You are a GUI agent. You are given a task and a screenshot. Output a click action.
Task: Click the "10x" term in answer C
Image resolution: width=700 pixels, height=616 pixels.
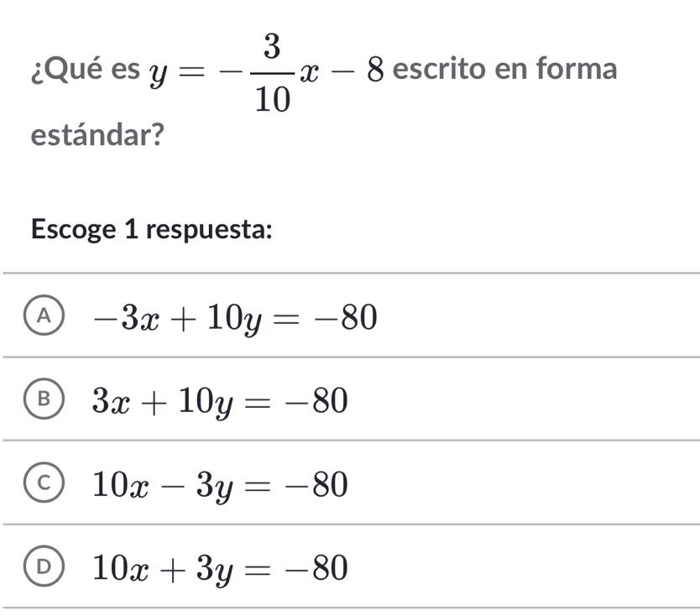click(x=118, y=484)
